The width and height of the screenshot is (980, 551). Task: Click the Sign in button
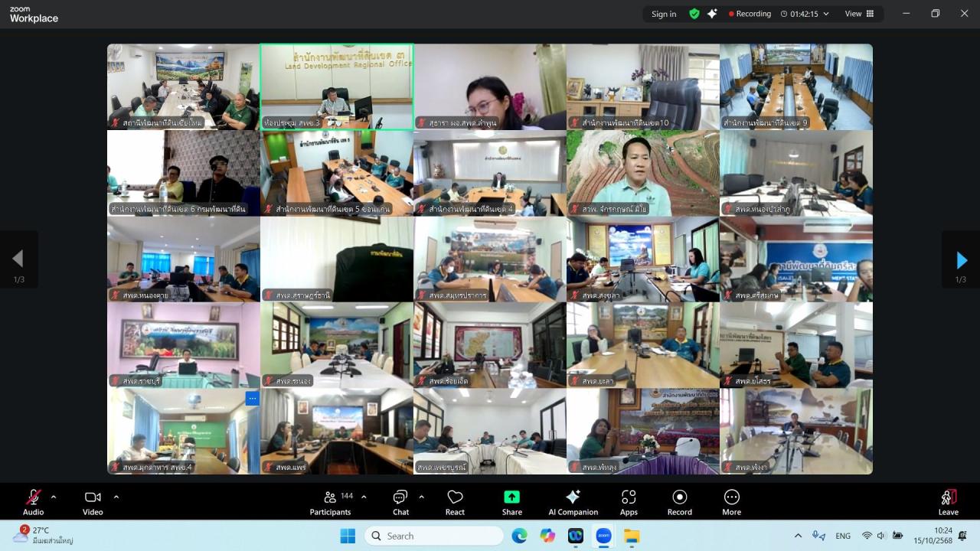(664, 14)
